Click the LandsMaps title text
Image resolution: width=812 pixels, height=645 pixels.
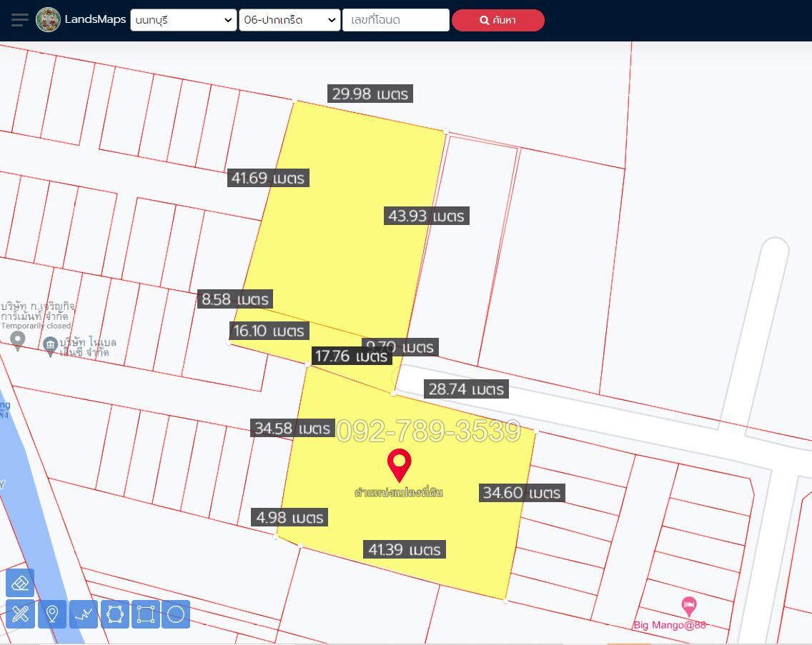coord(95,20)
